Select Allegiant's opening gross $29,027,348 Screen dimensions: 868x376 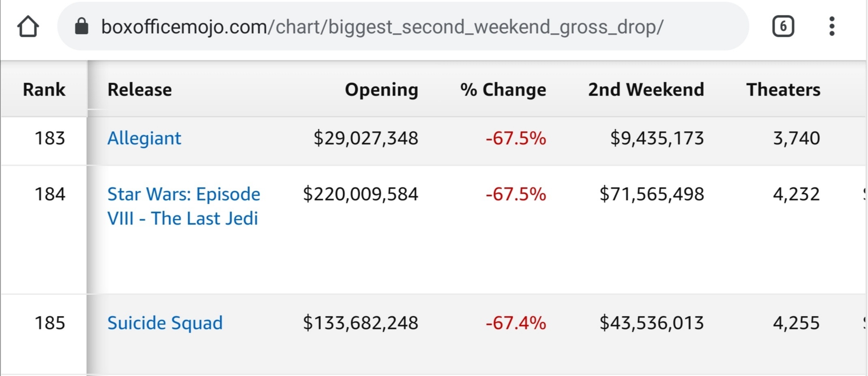(366, 138)
